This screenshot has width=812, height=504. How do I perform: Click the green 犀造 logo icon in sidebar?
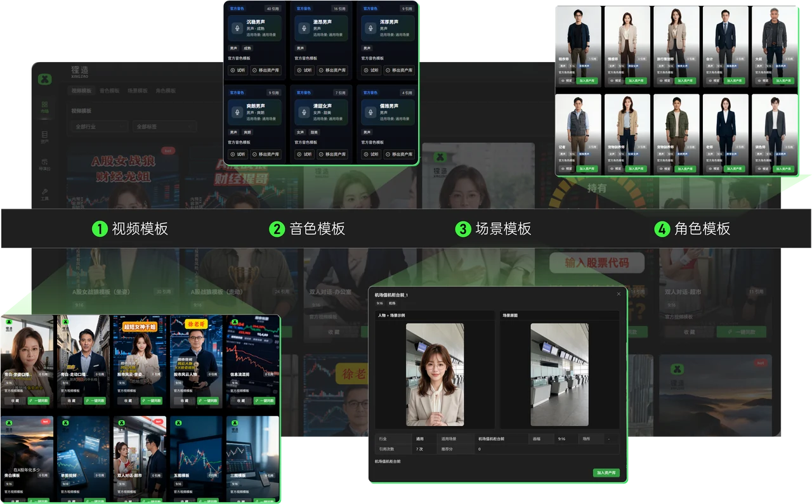[x=44, y=79]
